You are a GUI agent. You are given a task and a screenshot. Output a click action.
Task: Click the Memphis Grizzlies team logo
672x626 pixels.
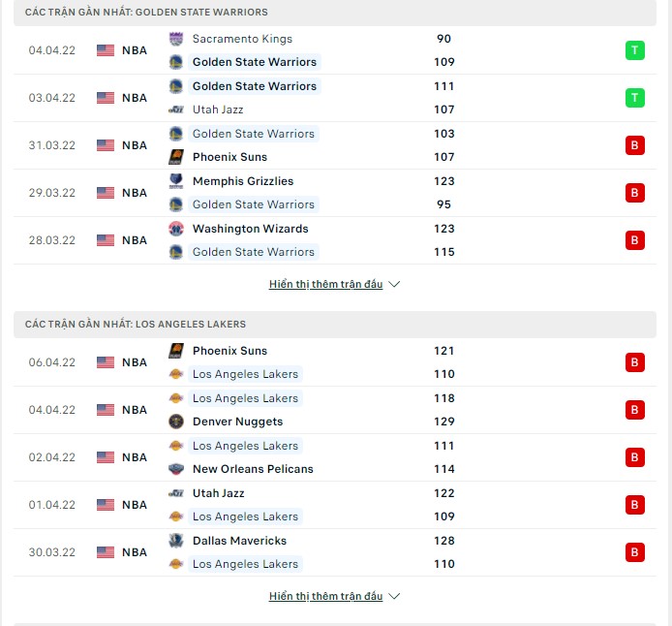[x=175, y=181]
